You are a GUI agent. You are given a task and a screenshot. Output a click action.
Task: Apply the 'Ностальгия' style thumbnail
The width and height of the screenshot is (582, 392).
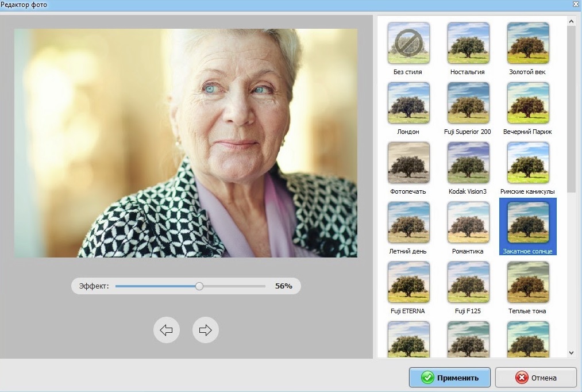coord(468,43)
